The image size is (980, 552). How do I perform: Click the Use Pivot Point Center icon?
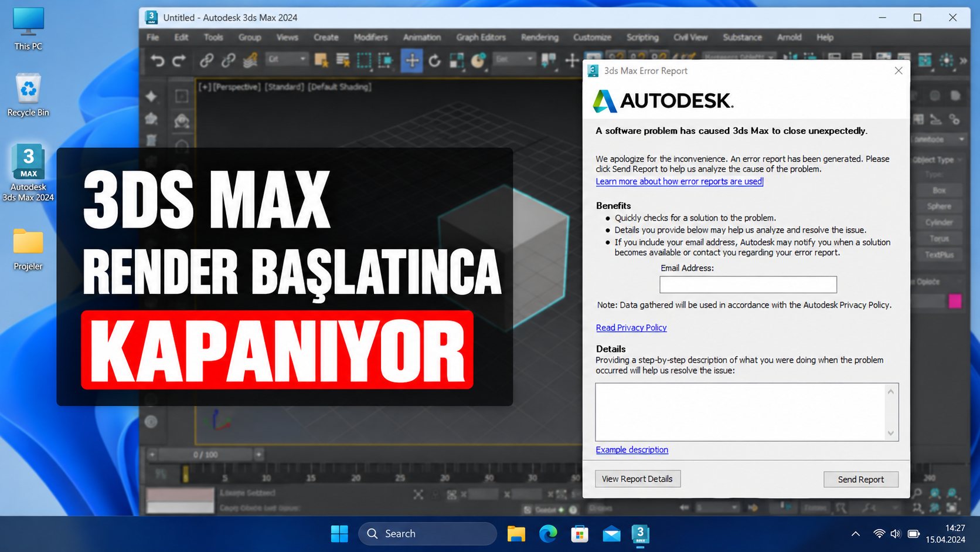point(549,60)
